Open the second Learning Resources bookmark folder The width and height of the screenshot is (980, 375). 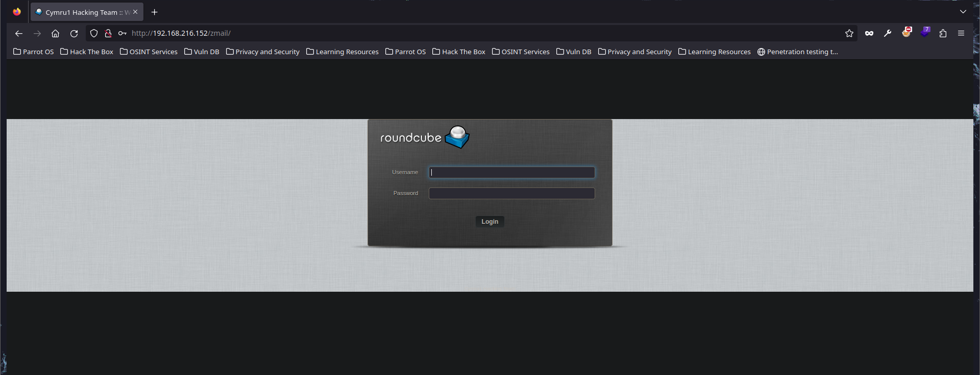click(x=715, y=52)
